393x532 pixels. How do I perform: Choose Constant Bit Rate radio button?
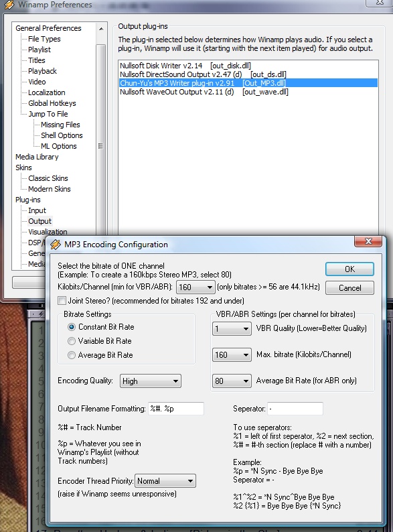coord(72,327)
